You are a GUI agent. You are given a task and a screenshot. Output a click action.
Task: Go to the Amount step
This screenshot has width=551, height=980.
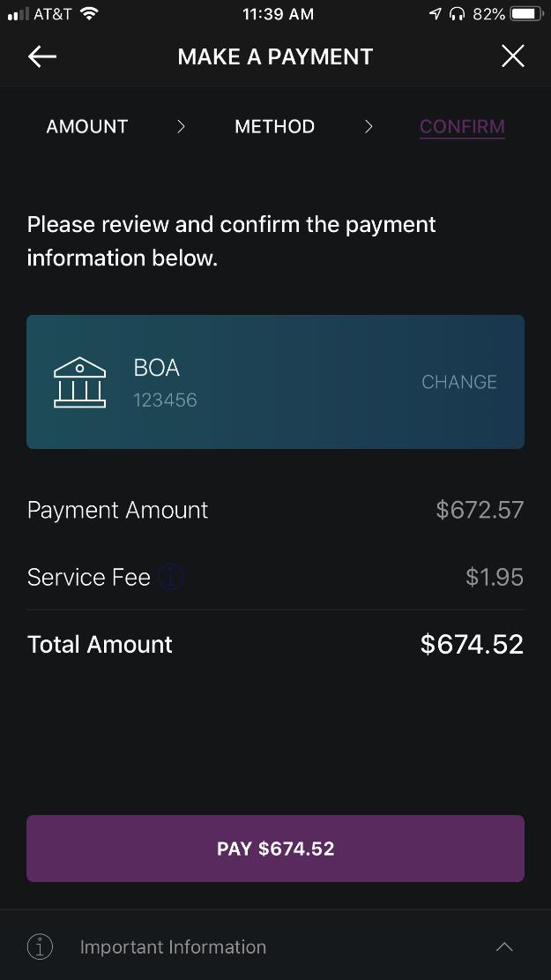pyautogui.click(x=87, y=126)
